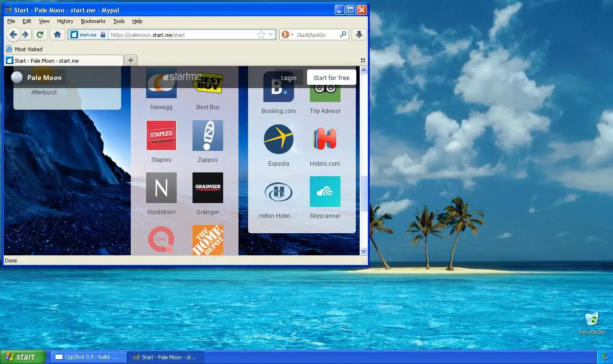
Task: Click the system tray update icon
Action: pyautogui.click(x=604, y=357)
